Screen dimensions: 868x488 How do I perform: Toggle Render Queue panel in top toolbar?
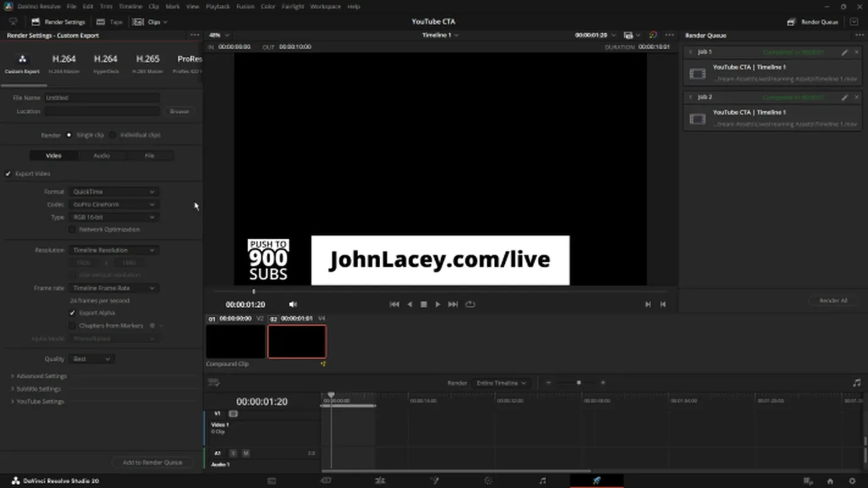[813, 22]
